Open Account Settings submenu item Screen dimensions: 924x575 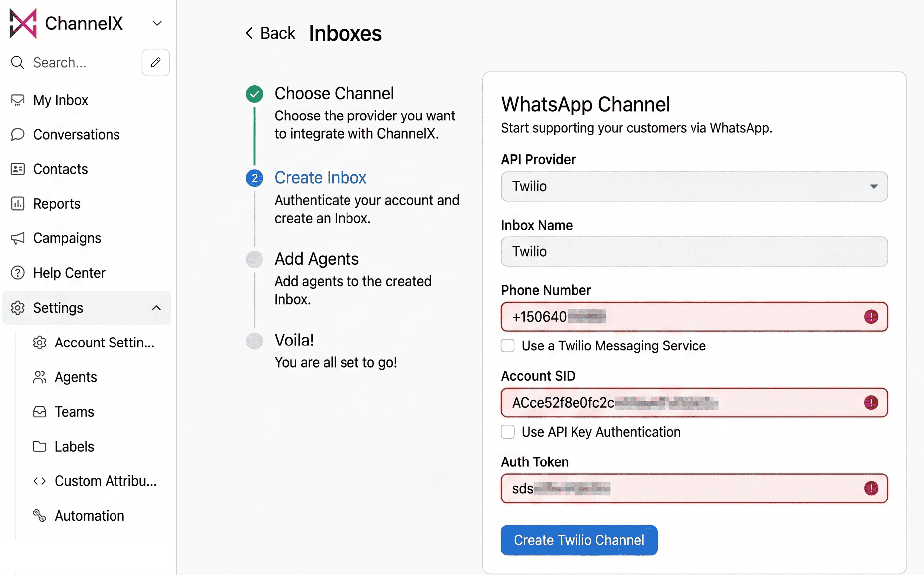[x=105, y=343]
